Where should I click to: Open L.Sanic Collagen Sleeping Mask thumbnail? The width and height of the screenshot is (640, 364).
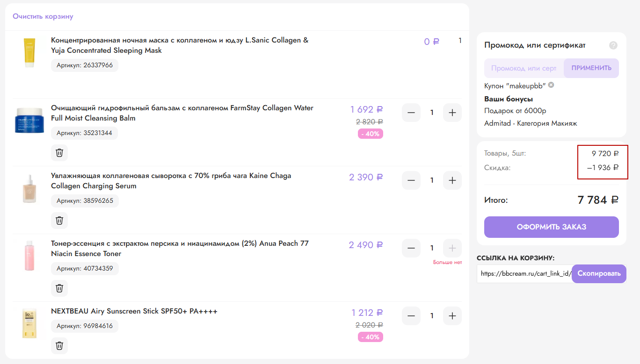[29, 53]
